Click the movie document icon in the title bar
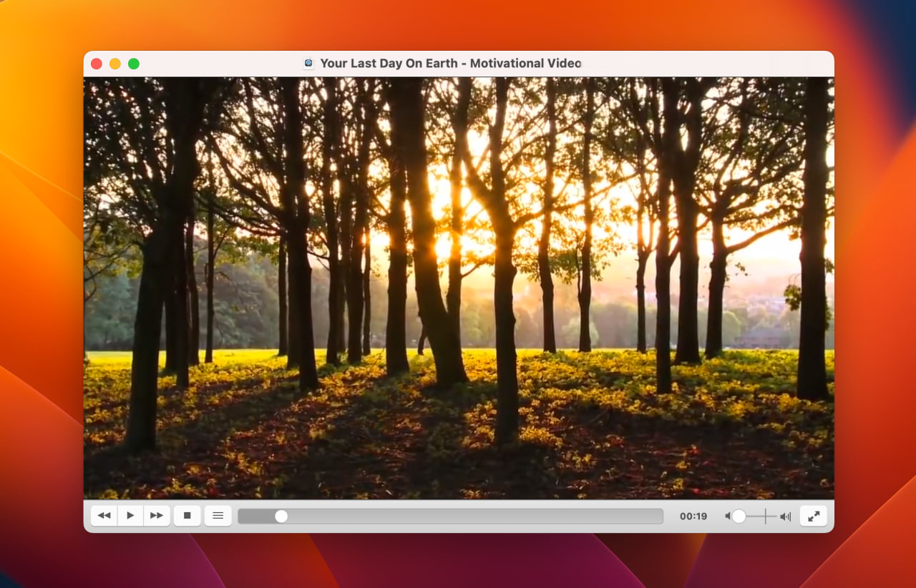 [308, 63]
